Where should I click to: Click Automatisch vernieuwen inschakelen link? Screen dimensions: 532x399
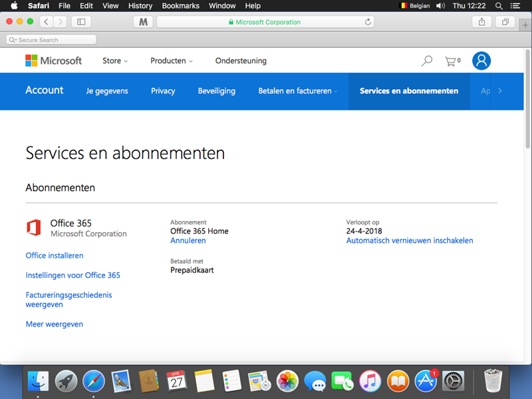pos(409,241)
